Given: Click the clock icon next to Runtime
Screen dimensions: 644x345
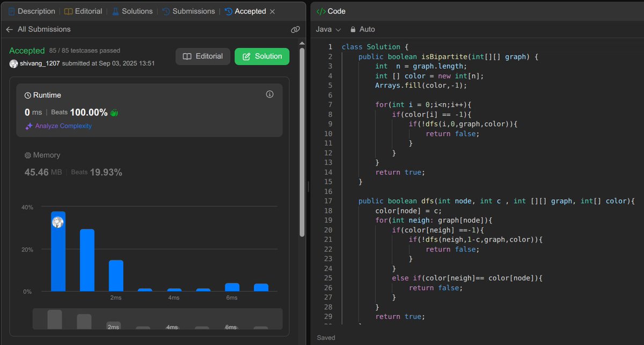Looking at the screenshot, I should pos(28,96).
